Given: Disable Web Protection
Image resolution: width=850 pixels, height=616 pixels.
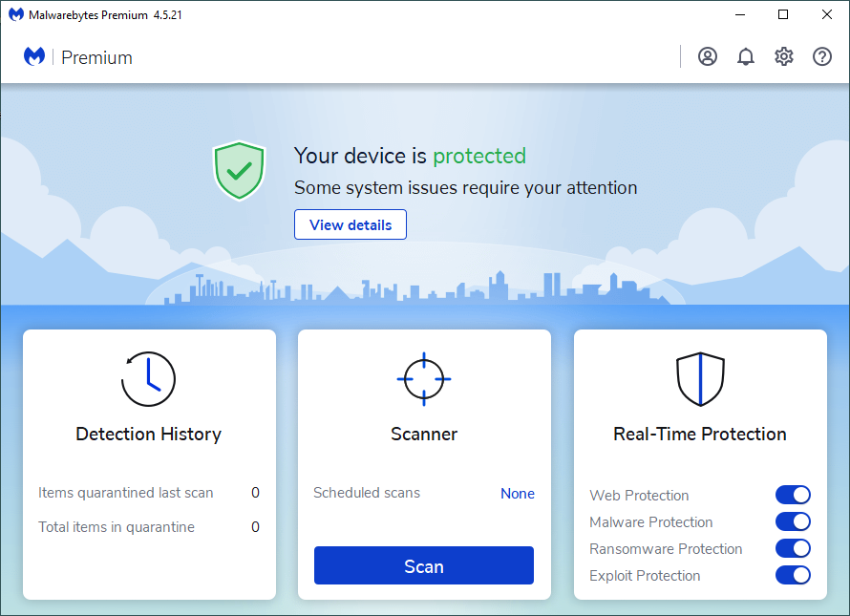Looking at the screenshot, I should 793,495.
